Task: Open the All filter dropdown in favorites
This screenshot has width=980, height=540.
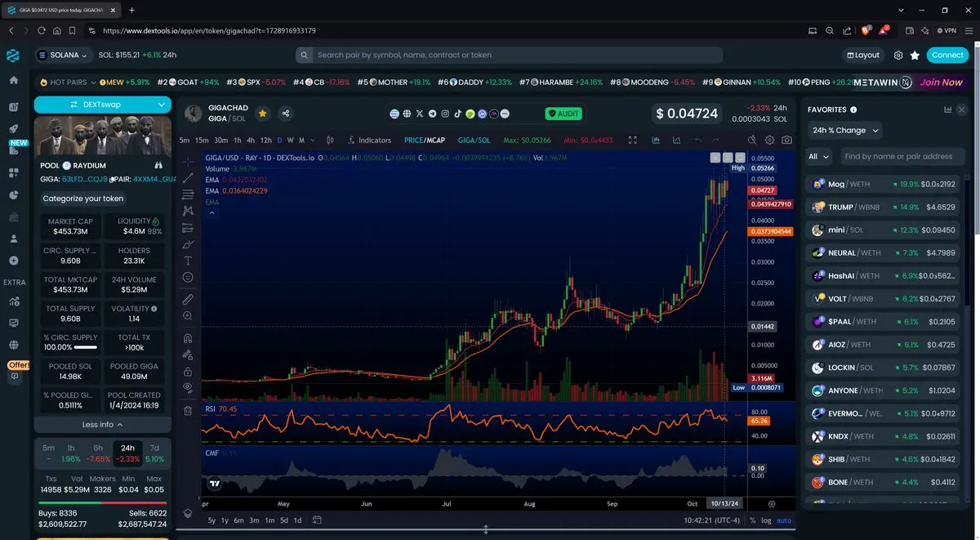Action: (818, 156)
